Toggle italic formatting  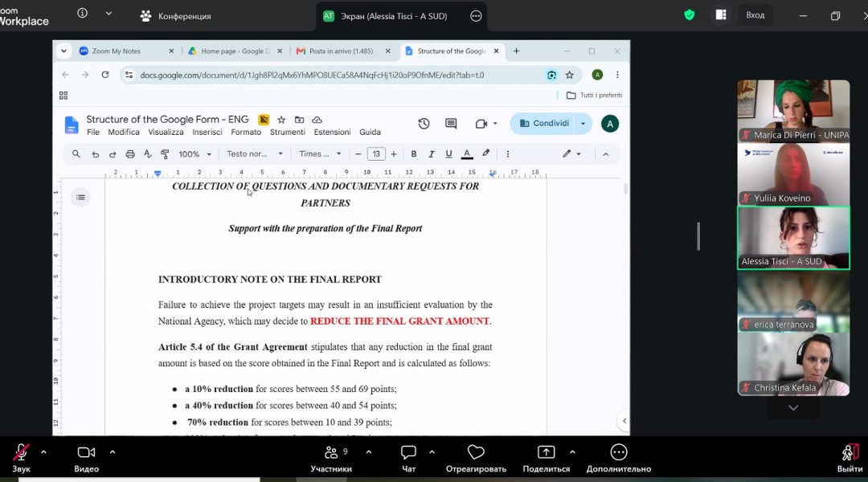click(432, 154)
